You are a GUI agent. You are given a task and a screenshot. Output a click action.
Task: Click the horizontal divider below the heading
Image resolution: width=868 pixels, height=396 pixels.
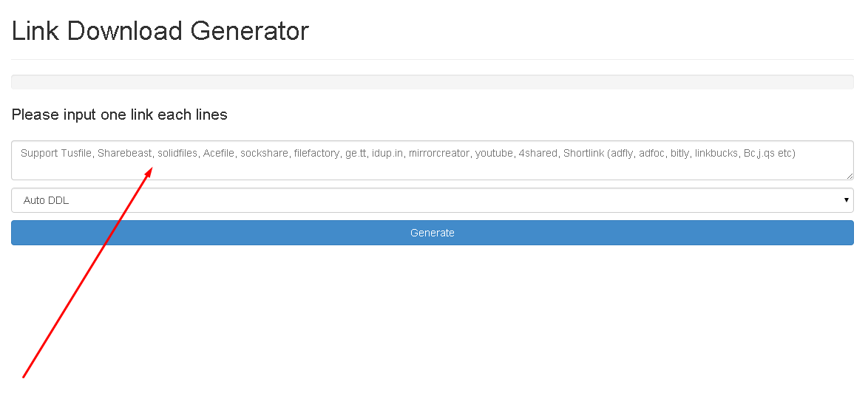(433, 59)
